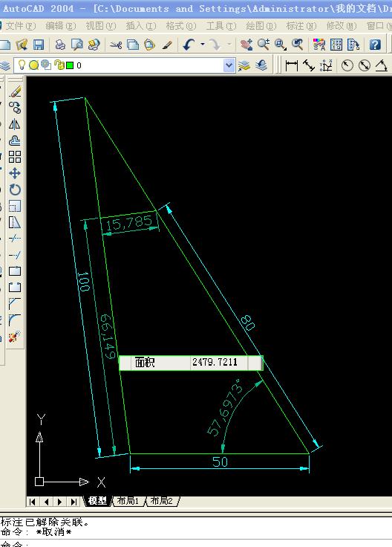Viewport: 392px width, 547px height.
Task: Open the DesignCenter palette
Action: (x=336, y=45)
